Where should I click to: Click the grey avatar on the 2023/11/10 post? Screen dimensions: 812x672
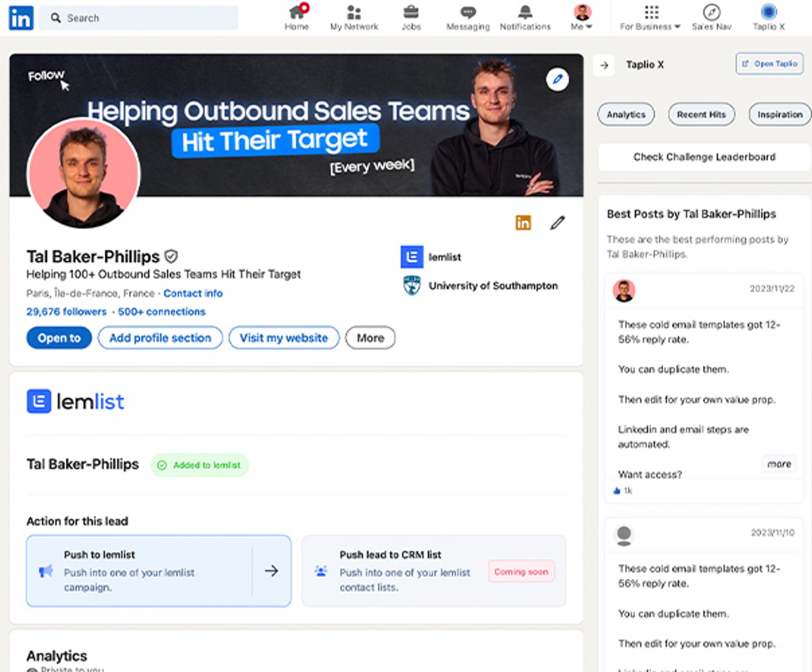tap(624, 535)
